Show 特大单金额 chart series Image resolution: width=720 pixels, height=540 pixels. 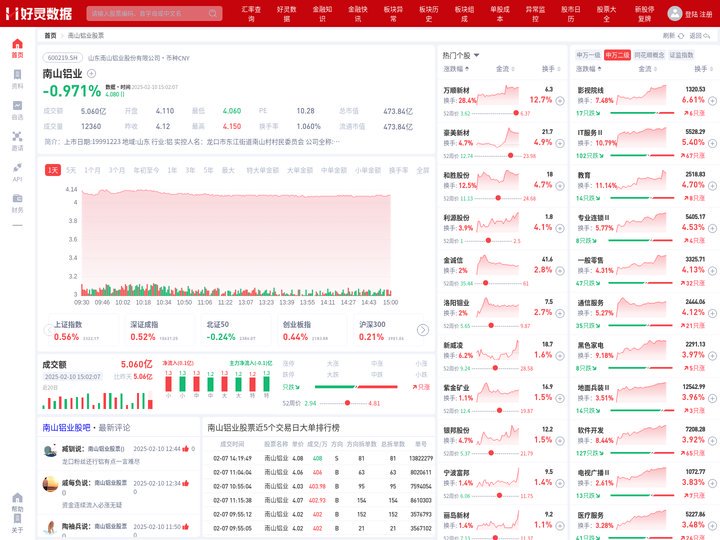[x=263, y=170]
